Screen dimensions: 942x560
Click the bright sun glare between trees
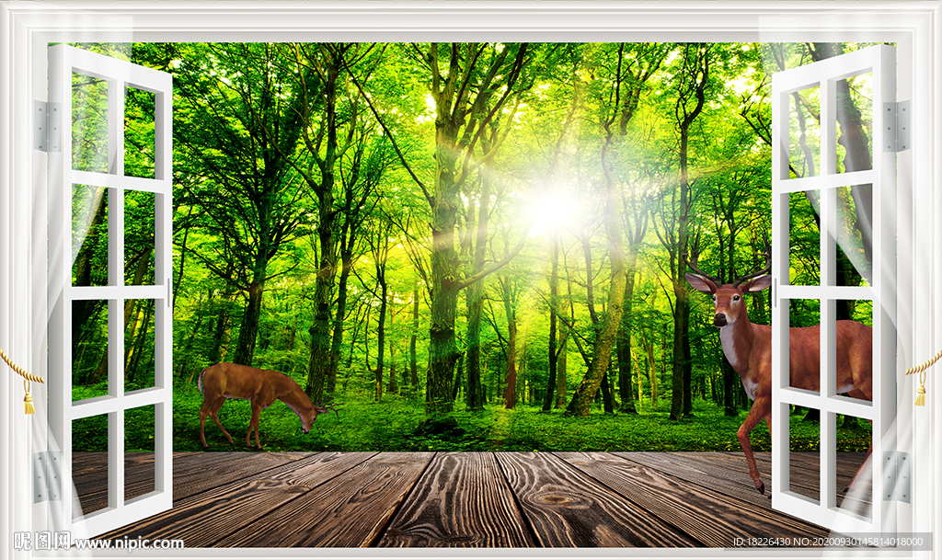point(552,211)
